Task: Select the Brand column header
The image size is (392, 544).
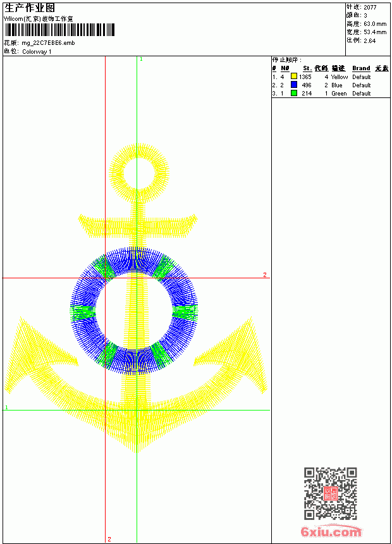Action: pos(361,68)
